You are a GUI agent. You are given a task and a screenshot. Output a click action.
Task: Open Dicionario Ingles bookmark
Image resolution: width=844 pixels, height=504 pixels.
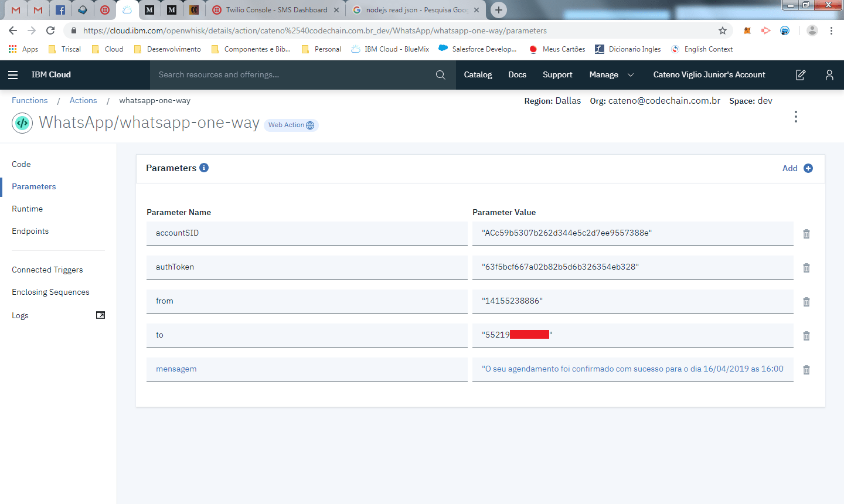(628, 49)
